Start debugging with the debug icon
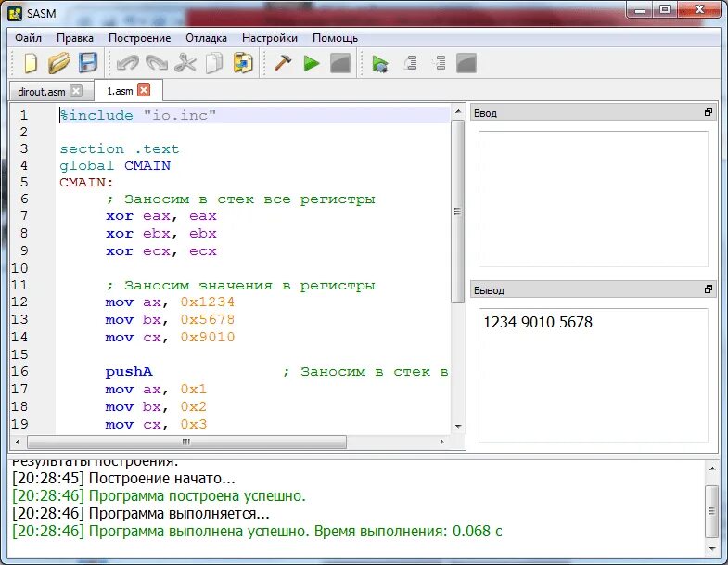 [x=380, y=63]
